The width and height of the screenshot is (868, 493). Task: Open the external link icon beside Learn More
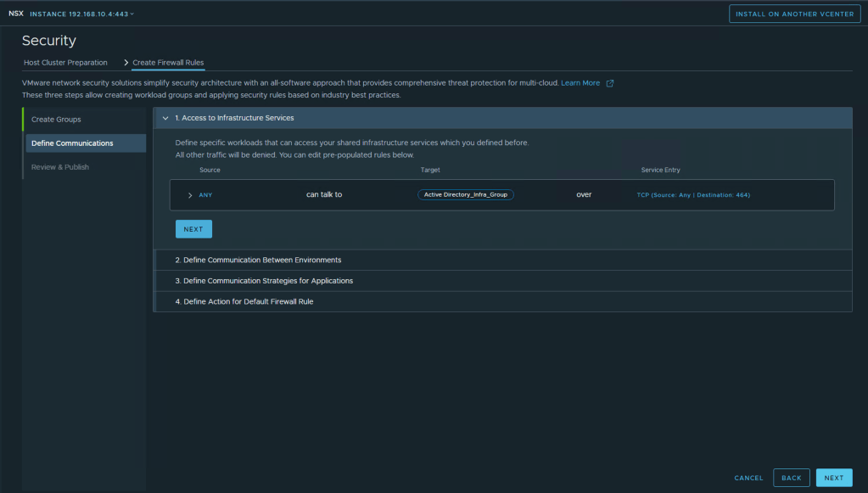(610, 83)
